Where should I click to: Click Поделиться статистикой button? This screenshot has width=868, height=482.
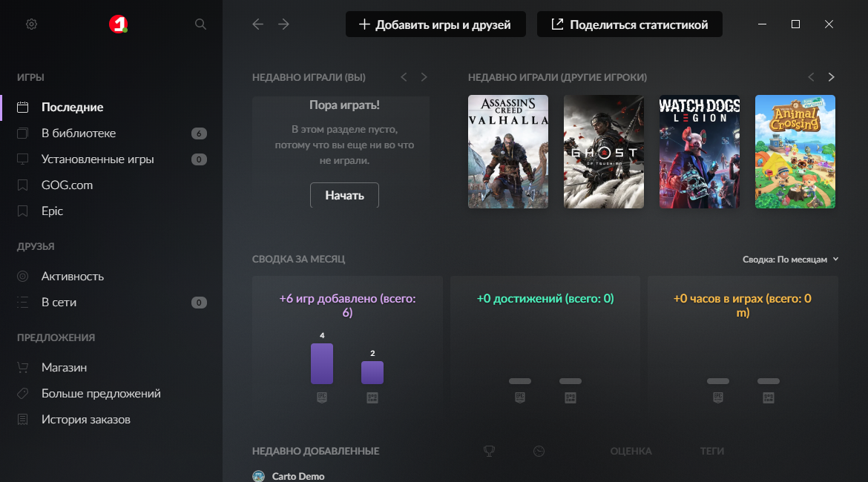629,24
